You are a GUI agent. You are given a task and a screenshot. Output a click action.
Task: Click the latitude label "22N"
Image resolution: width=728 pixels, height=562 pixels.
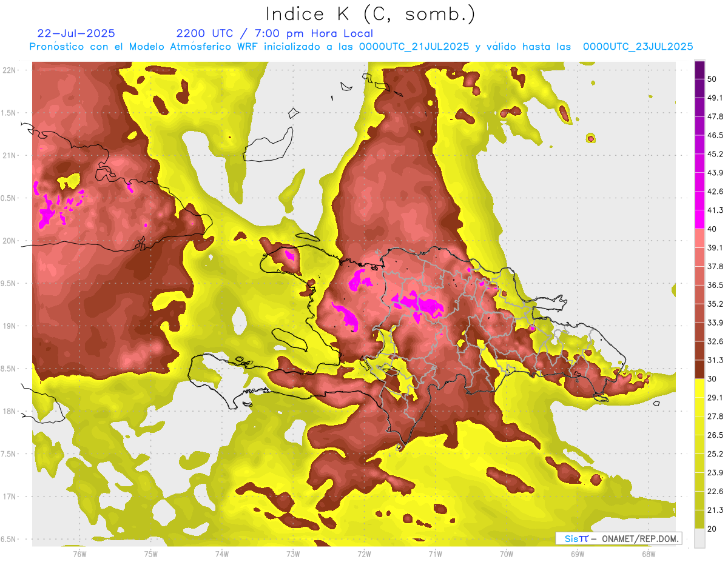pyautogui.click(x=10, y=70)
